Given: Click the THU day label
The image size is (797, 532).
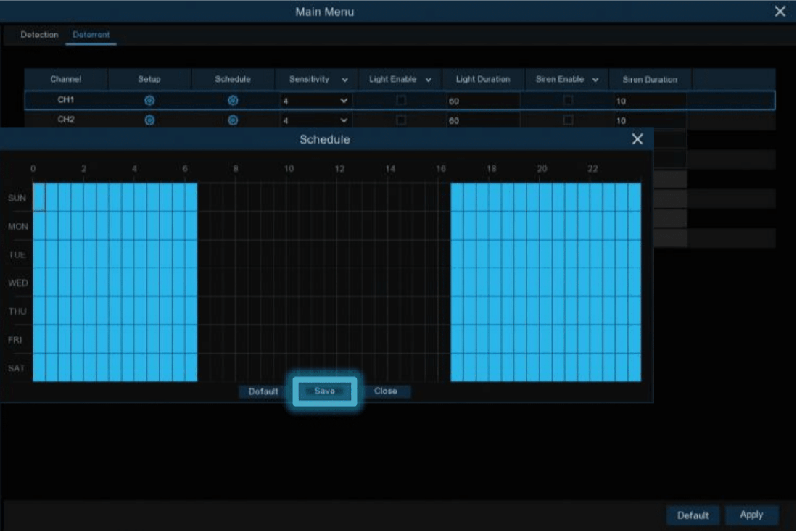Looking at the screenshot, I should 17,312.
